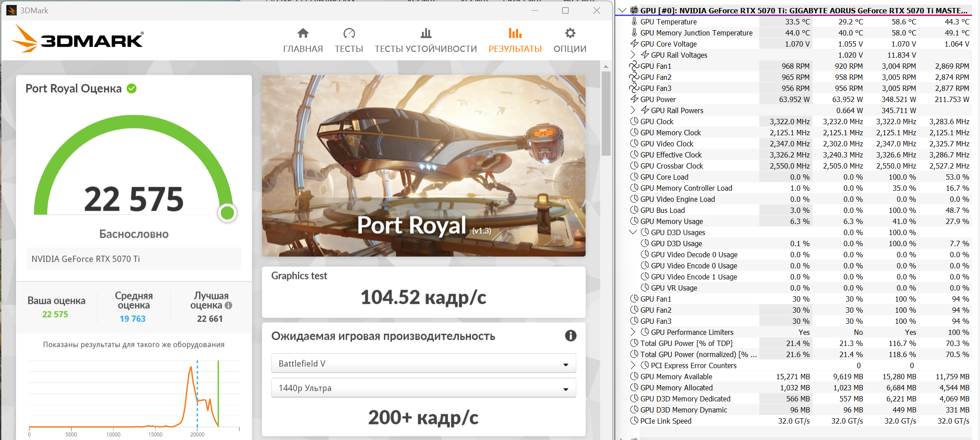
Task: Expand the GPU Rail Powers row
Action: coord(633,110)
